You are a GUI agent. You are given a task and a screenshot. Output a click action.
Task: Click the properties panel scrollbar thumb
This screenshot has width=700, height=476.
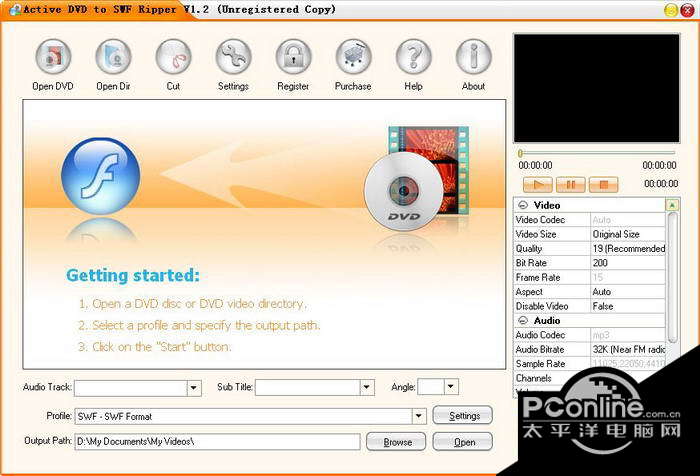point(672,277)
